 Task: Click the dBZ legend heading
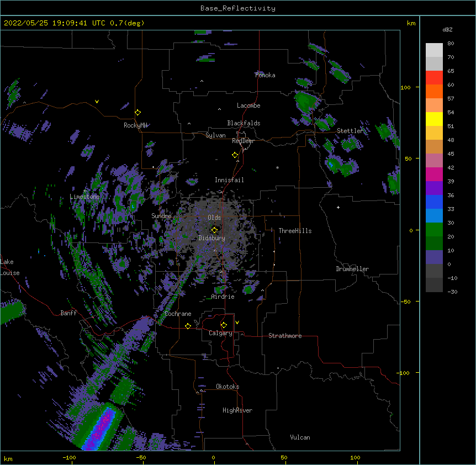click(447, 29)
